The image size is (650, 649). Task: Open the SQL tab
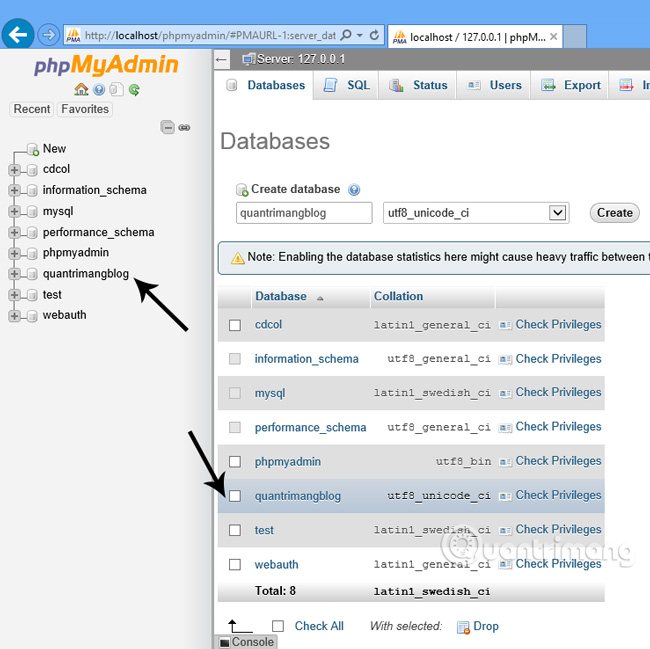[x=347, y=85]
